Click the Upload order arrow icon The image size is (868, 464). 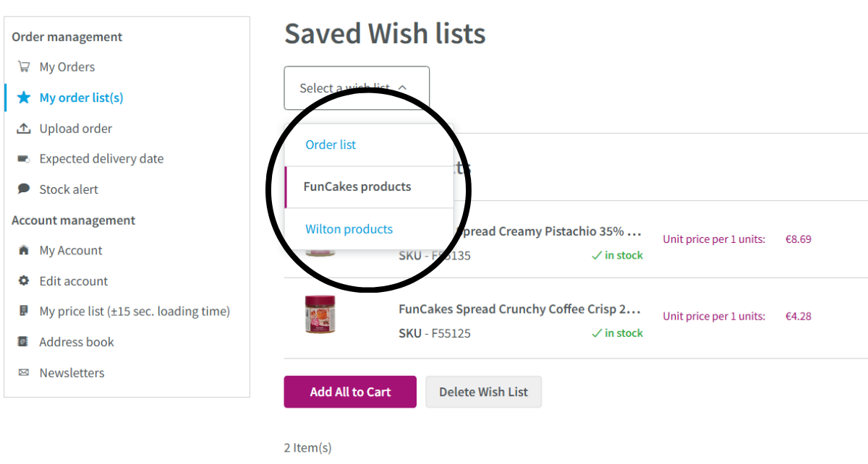point(24,129)
